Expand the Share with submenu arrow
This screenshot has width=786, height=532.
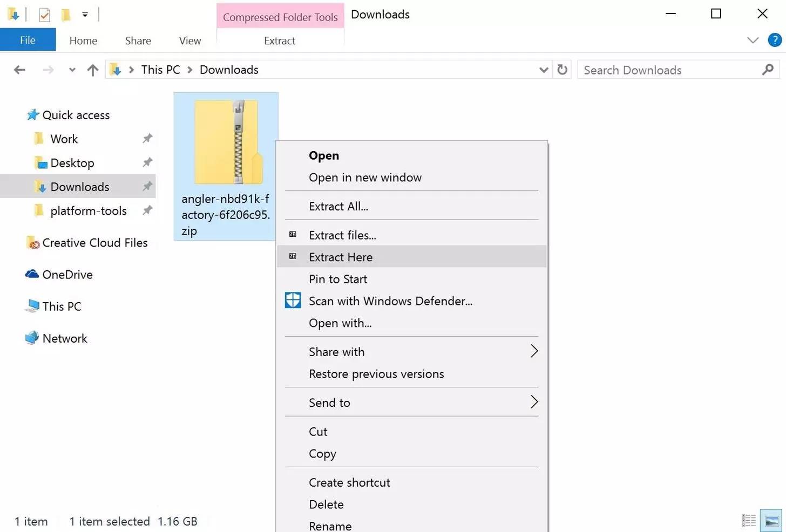tap(534, 351)
